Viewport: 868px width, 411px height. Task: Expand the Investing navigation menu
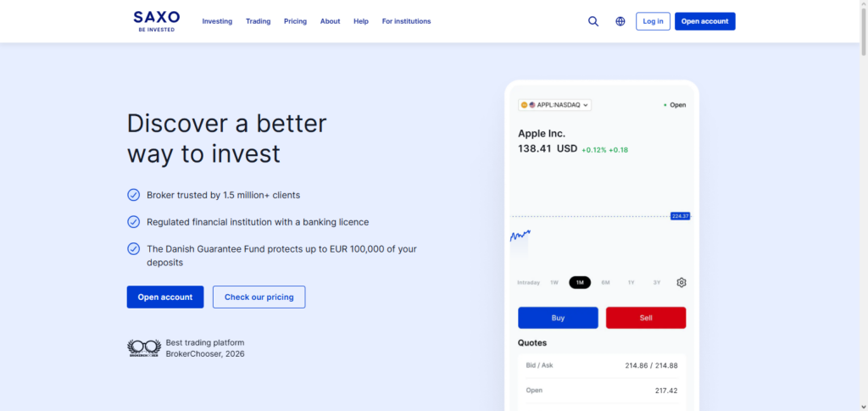(x=217, y=21)
